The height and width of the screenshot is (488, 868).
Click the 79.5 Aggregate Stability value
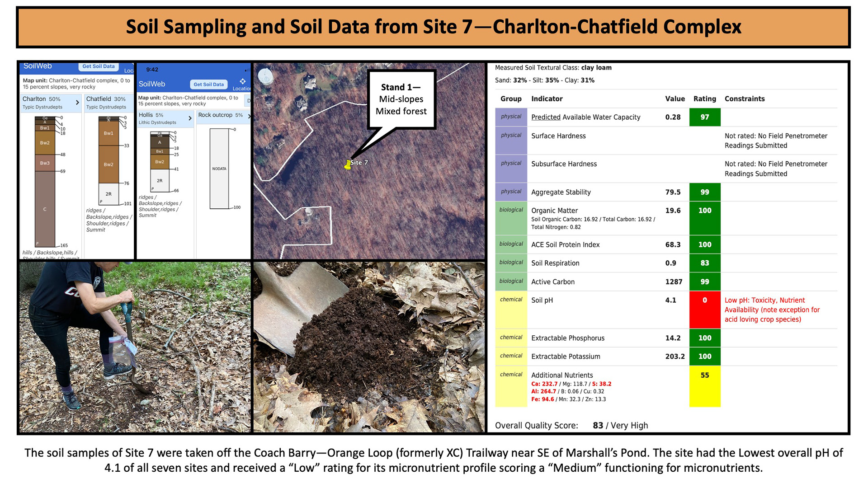pyautogui.click(x=673, y=192)
